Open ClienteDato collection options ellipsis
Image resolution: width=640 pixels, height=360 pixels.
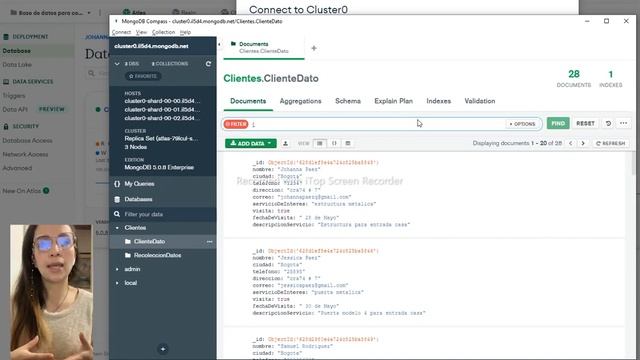coord(209,242)
